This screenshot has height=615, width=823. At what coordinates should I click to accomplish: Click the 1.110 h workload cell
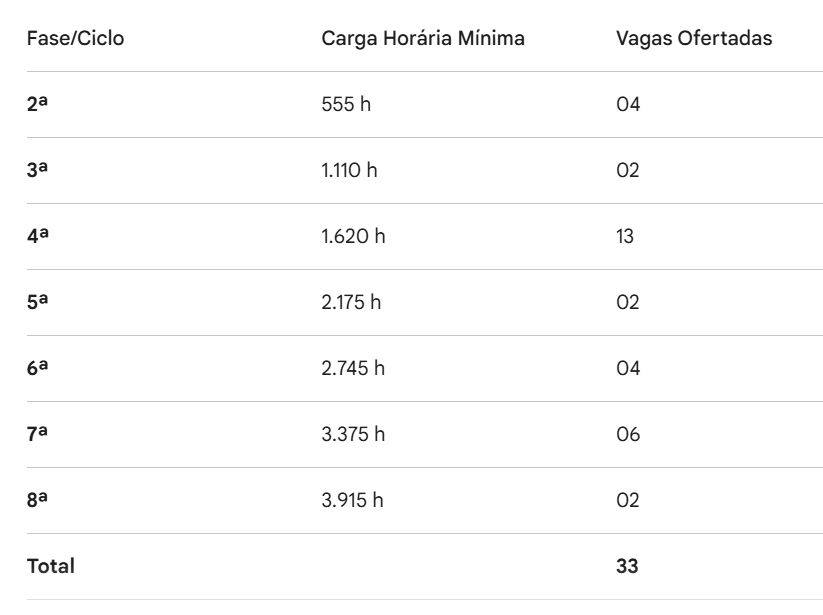coord(350,170)
